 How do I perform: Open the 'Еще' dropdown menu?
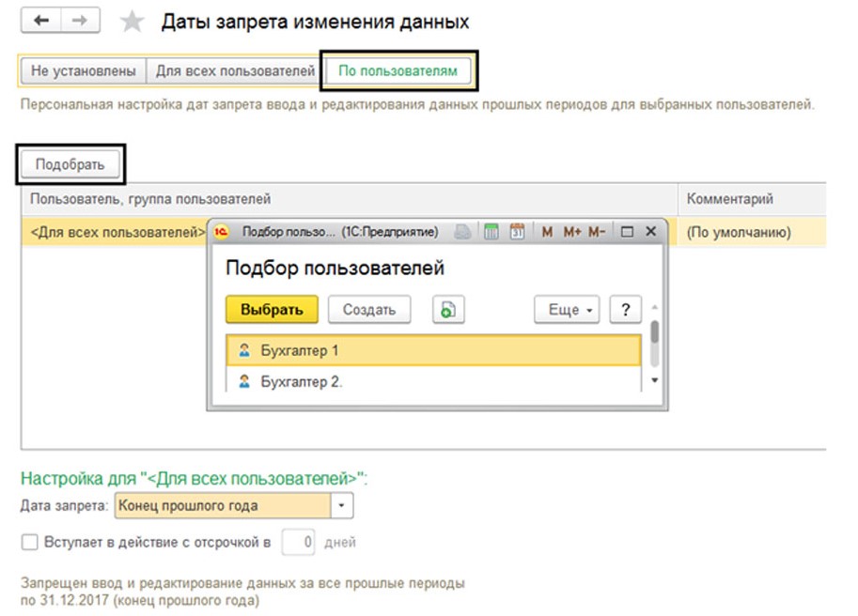click(569, 310)
